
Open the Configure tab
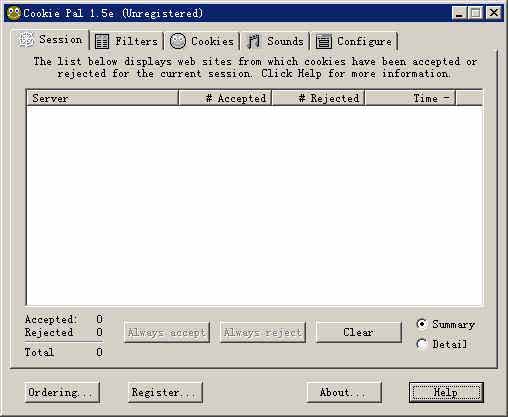(x=354, y=42)
